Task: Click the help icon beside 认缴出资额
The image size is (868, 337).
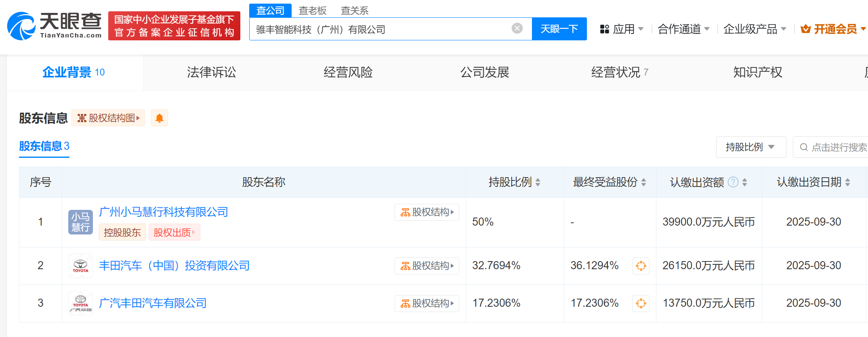Action: [733, 182]
